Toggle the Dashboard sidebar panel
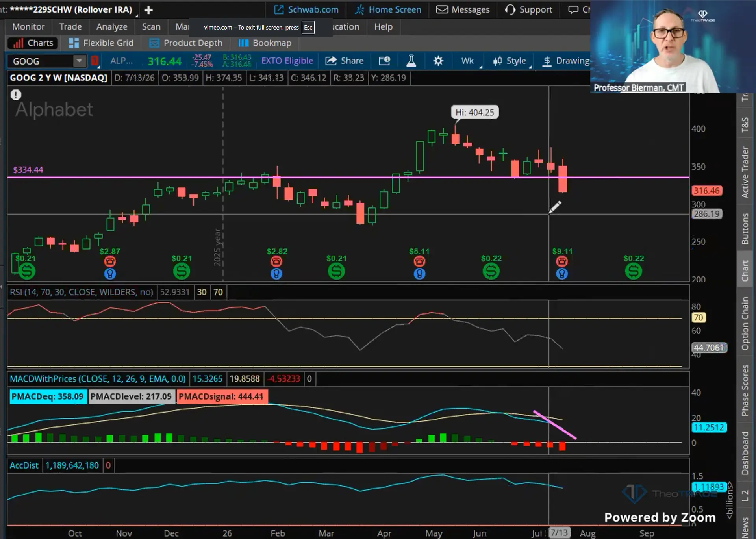The image size is (756, 539). coord(745,453)
